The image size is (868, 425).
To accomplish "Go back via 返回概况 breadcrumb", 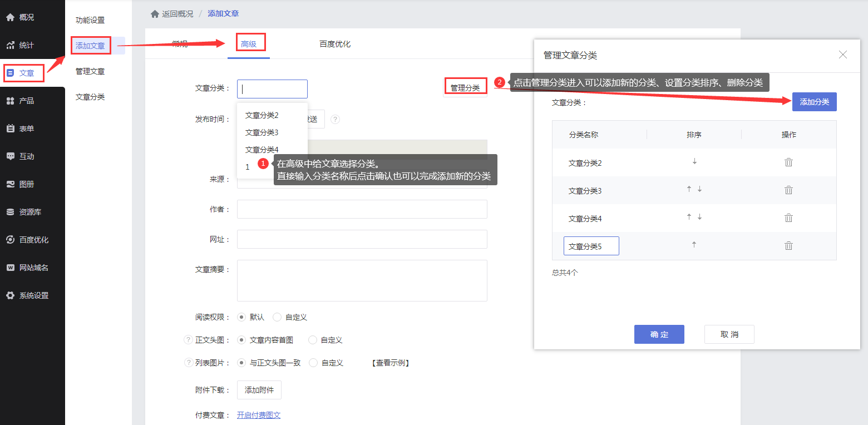I will click(177, 14).
